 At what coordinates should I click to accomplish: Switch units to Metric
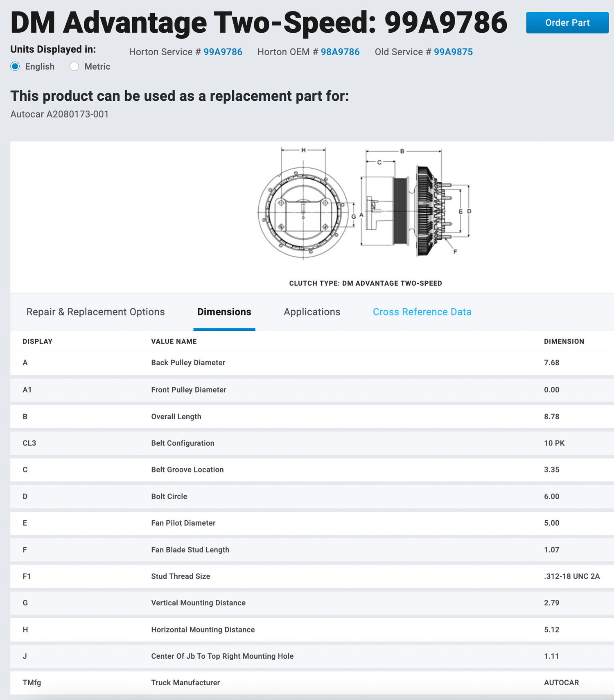(74, 66)
